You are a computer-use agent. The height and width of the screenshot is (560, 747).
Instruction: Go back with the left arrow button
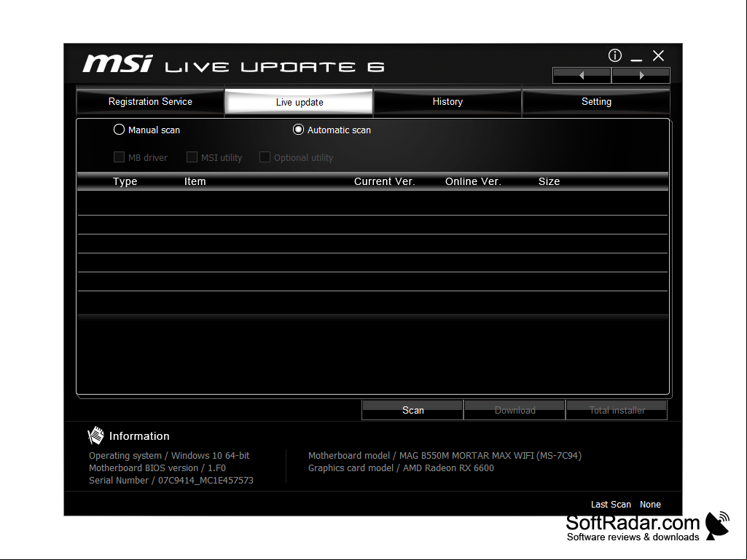(582, 75)
